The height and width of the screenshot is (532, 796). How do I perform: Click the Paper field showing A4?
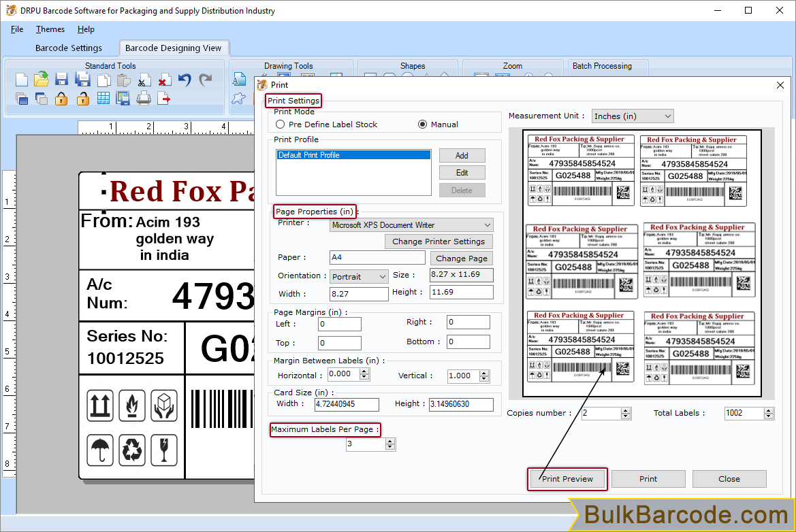click(377, 258)
